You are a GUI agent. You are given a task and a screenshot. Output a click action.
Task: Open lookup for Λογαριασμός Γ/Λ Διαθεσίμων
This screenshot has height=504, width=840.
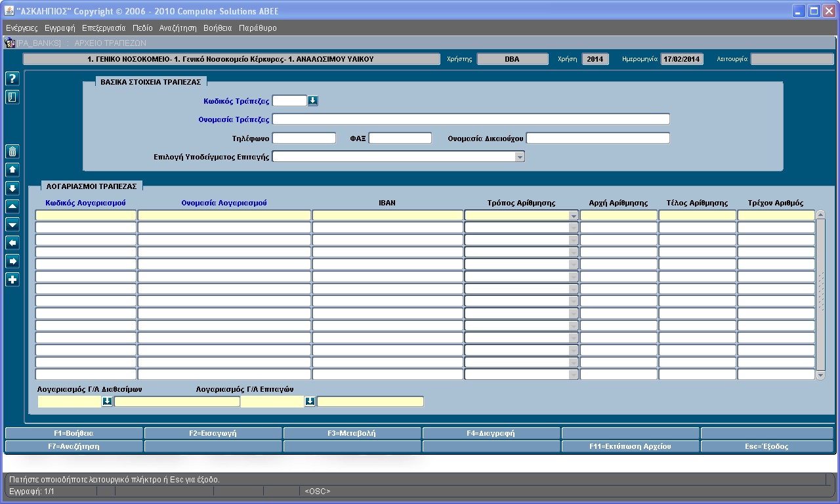coord(107,402)
